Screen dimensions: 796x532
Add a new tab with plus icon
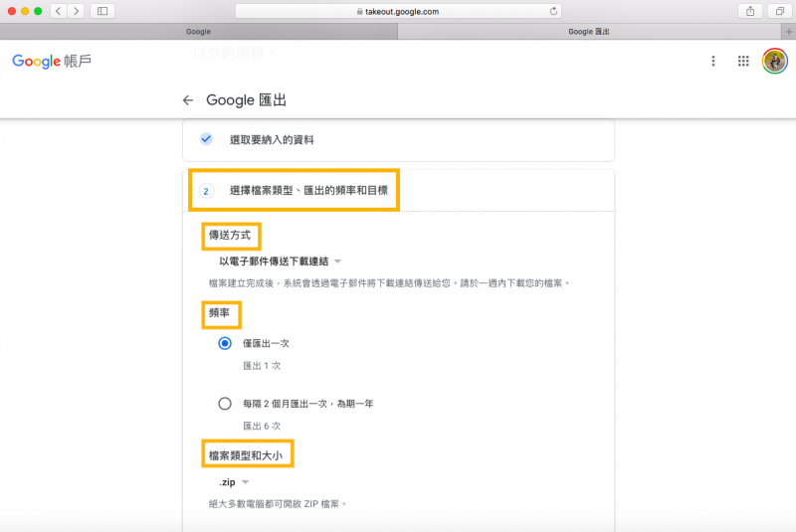coord(788,32)
